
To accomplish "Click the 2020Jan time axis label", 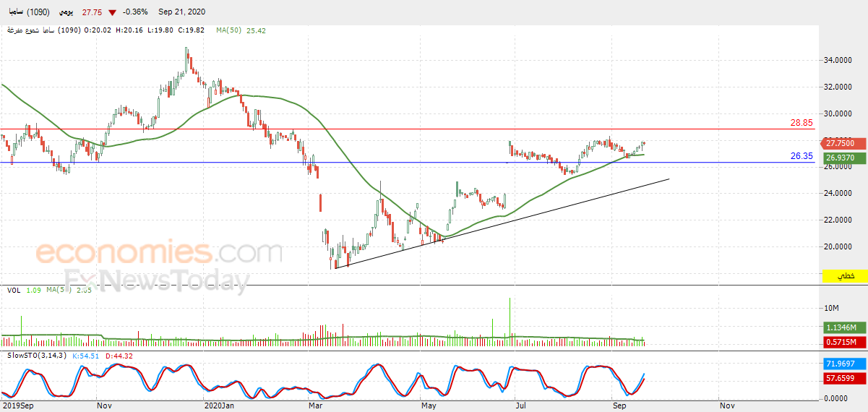I will click(220, 406).
